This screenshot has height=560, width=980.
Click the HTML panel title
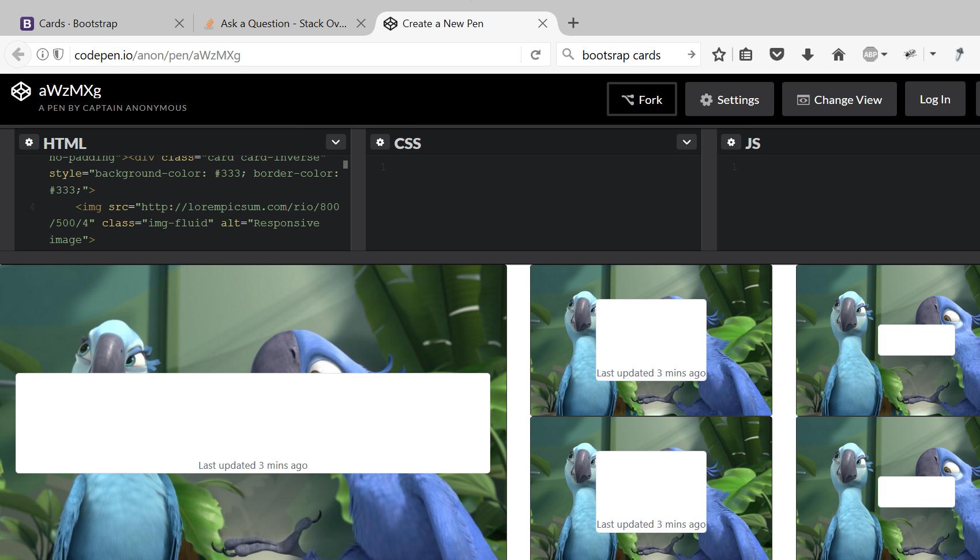(65, 143)
